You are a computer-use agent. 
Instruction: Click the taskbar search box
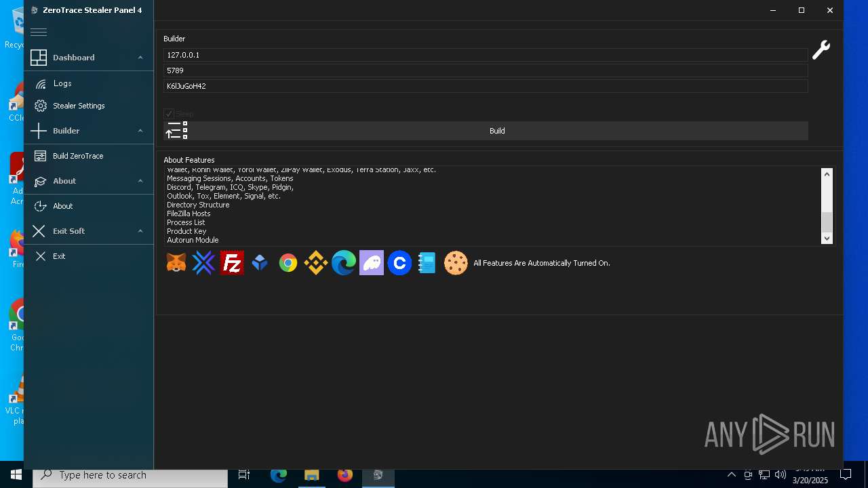(130, 475)
